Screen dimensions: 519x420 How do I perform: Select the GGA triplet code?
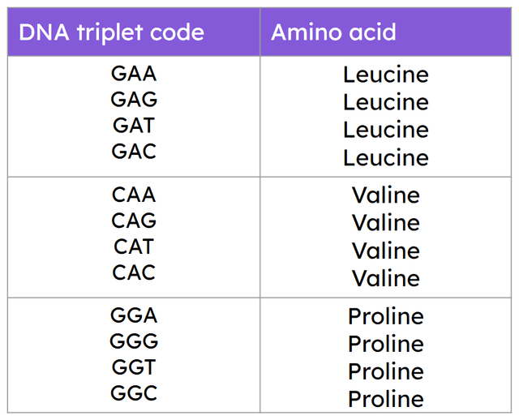(x=134, y=315)
